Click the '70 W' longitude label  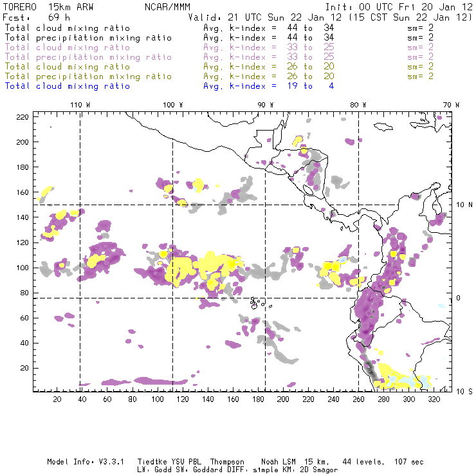[x=451, y=105]
